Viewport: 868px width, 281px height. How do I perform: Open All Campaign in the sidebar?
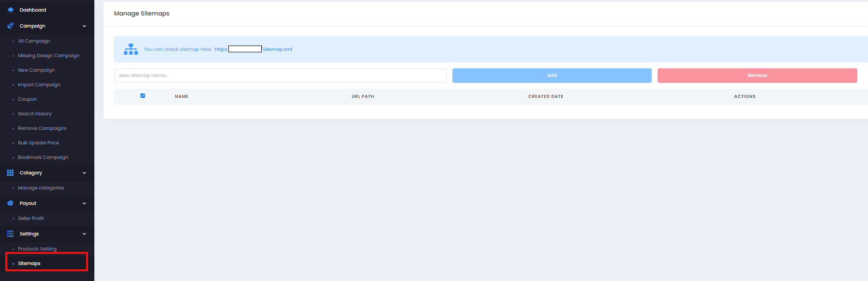tap(34, 41)
